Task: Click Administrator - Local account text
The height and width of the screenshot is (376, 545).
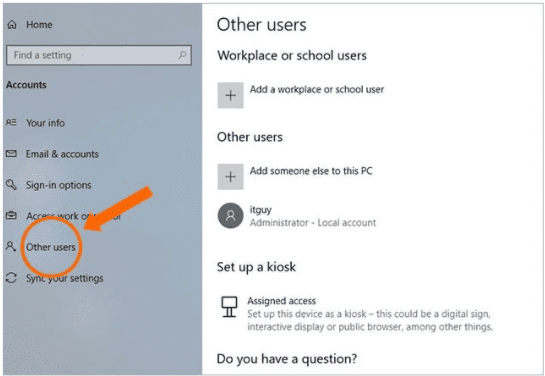Action: (313, 223)
